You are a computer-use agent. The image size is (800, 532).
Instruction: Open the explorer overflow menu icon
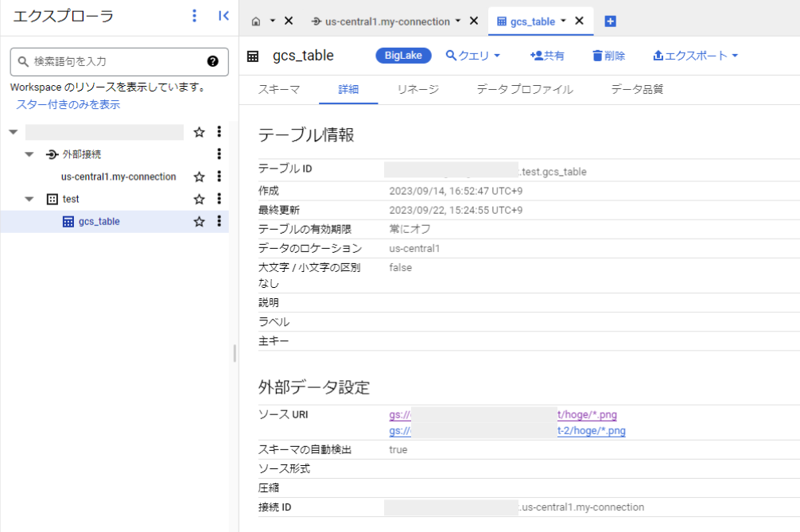pos(194,15)
